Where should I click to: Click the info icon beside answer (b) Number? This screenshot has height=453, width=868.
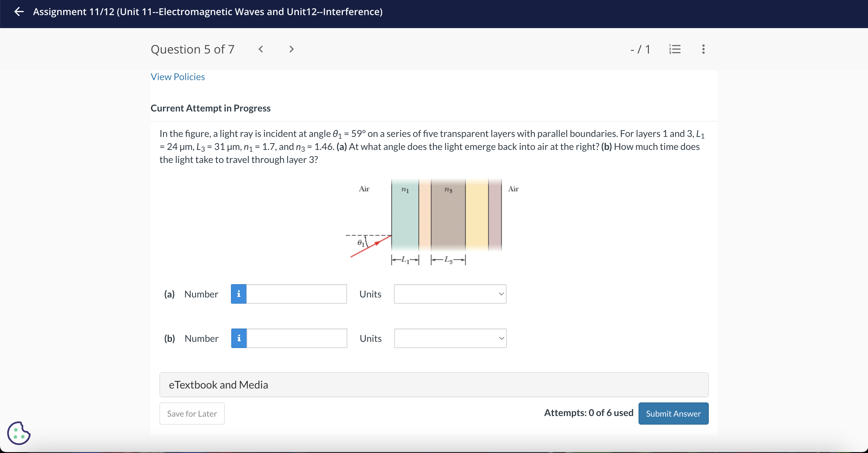(239, 338)
